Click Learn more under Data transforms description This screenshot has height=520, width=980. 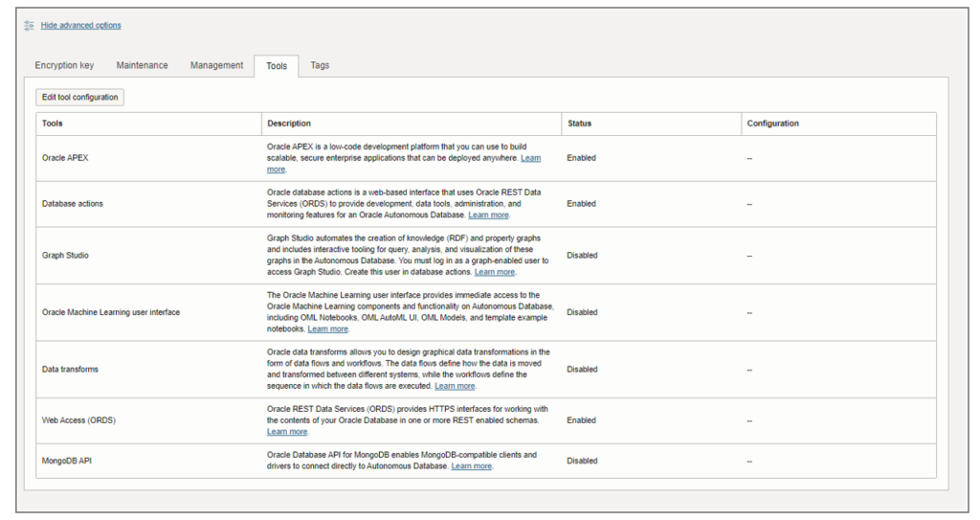coord(455,386)
